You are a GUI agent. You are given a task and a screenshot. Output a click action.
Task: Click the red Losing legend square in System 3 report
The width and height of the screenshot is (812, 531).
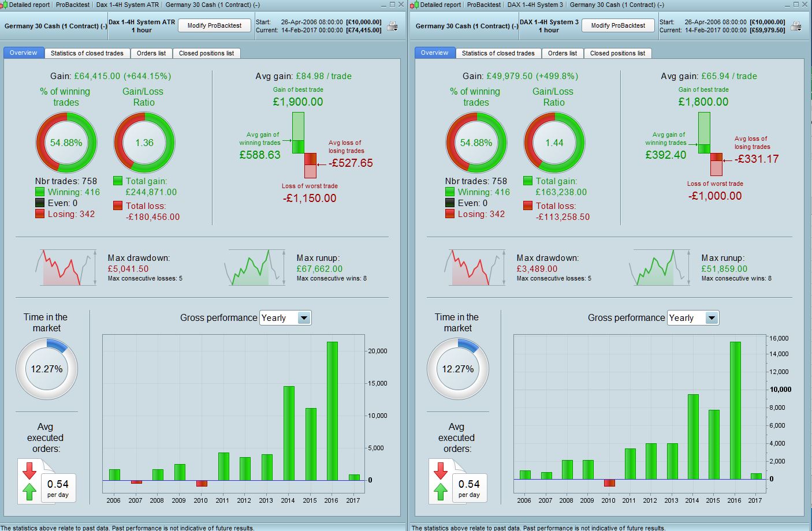[x=450, y=214]
